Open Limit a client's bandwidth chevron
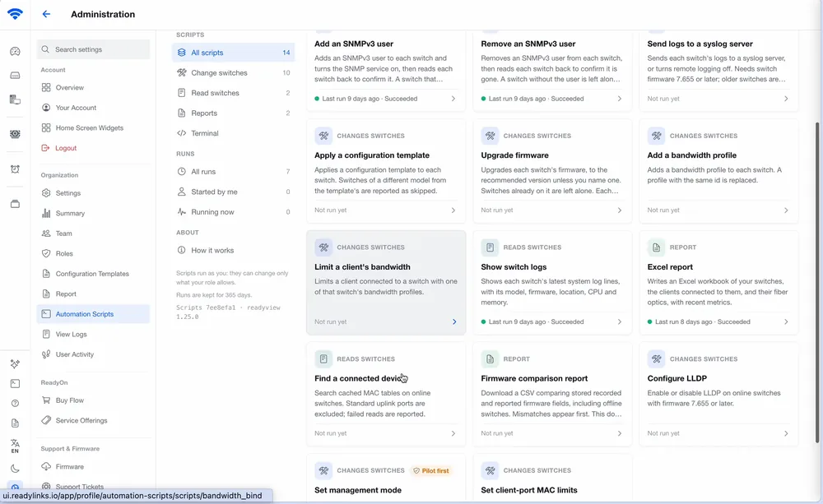 [x=454, y=322]
